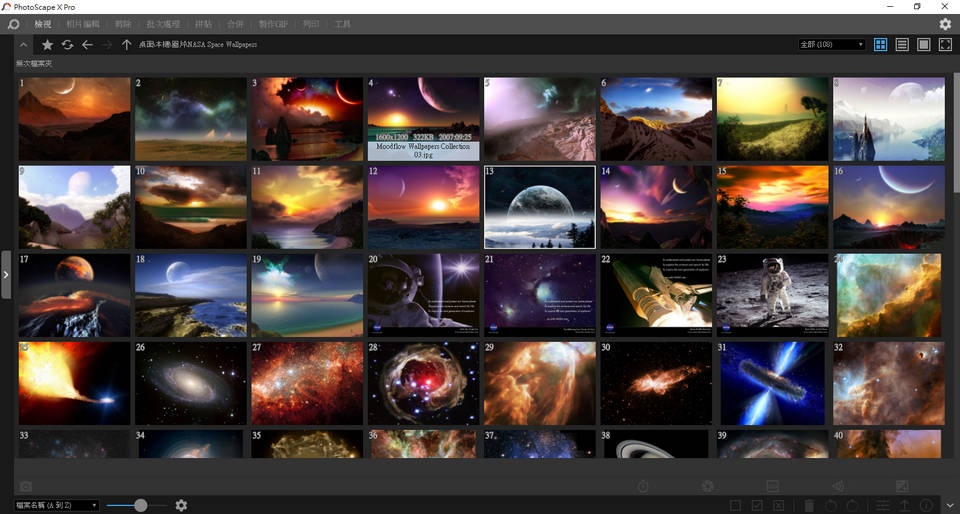Open the 檔案名稱 sort order dropdown
Screen dimensions: 960x514
point(57,506)
